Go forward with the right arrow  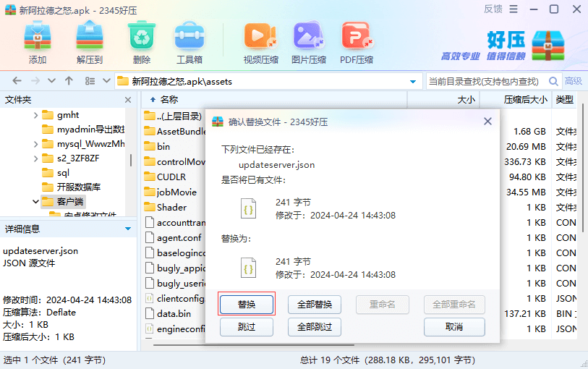click(35, 81)
